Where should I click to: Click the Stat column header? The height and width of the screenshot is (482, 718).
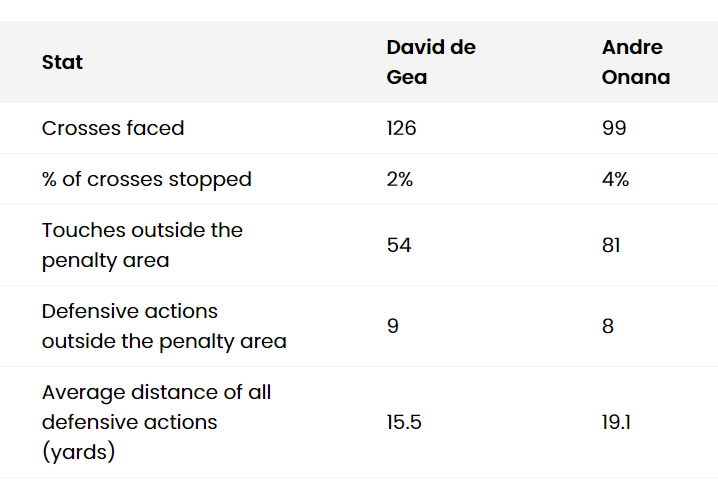62,62
